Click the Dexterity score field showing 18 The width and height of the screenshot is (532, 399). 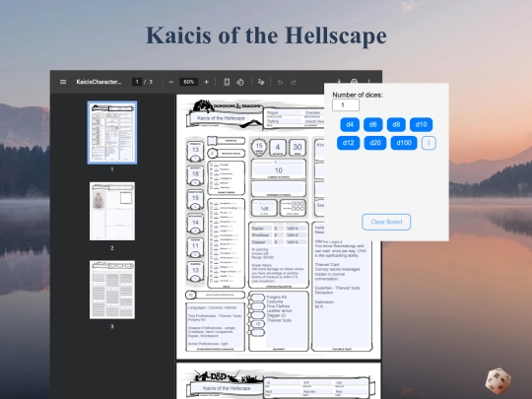point(195,173)
